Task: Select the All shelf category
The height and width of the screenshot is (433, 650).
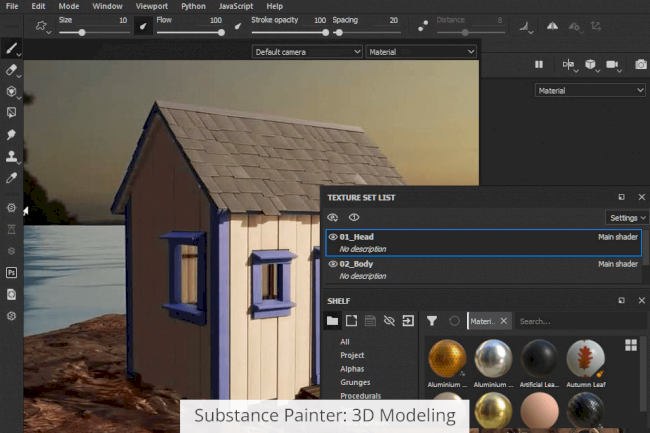Action: pos(345,341)
